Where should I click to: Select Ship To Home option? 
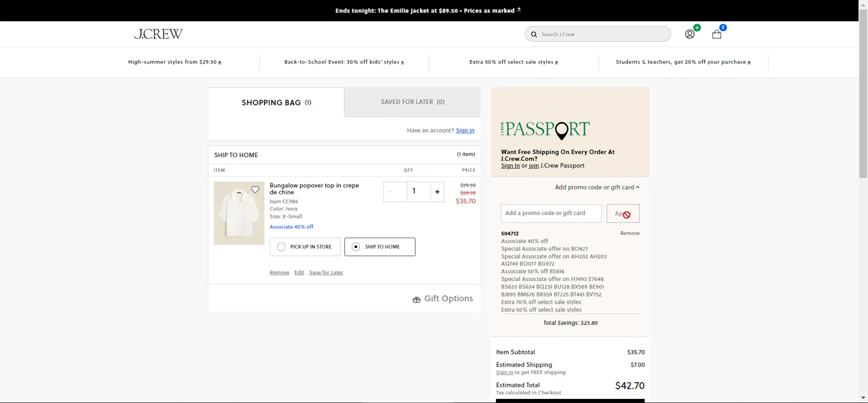point(380,247)
